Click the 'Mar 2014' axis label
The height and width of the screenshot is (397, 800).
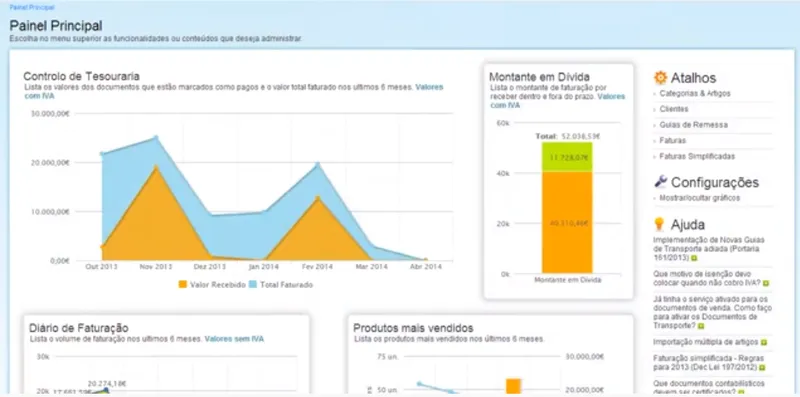point(371,267)
